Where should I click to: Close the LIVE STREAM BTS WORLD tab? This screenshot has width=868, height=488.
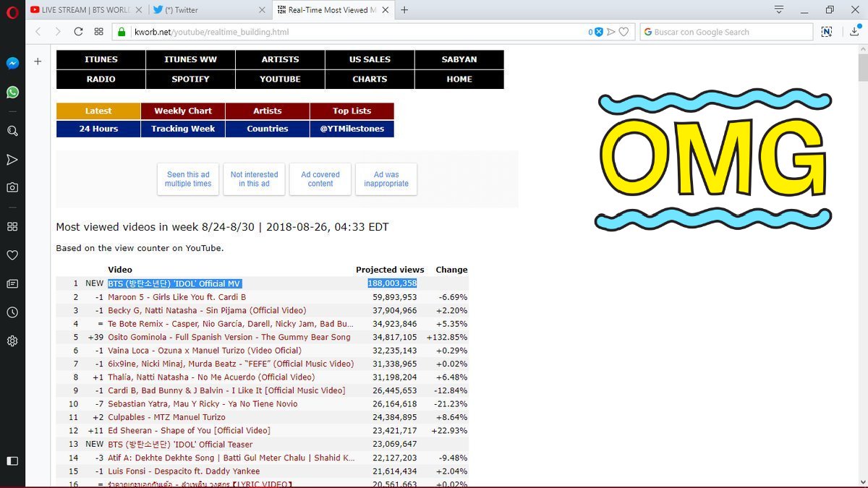point(139,10)
